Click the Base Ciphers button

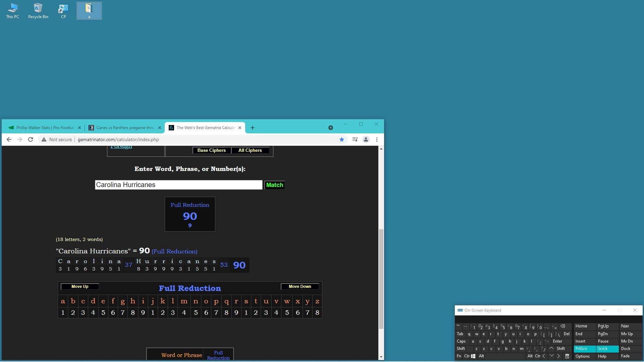(x=212, y=150)
